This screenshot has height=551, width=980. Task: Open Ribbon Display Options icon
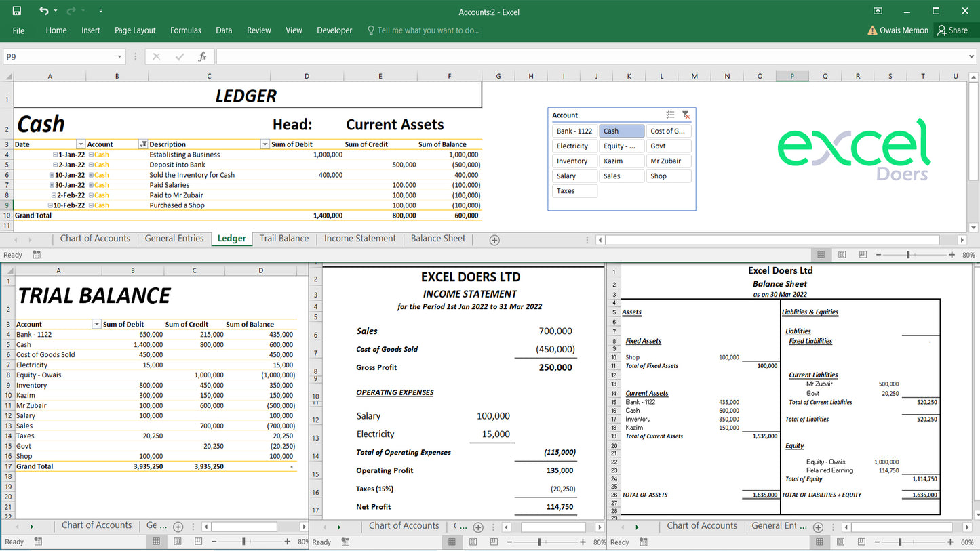click(878, 11)
